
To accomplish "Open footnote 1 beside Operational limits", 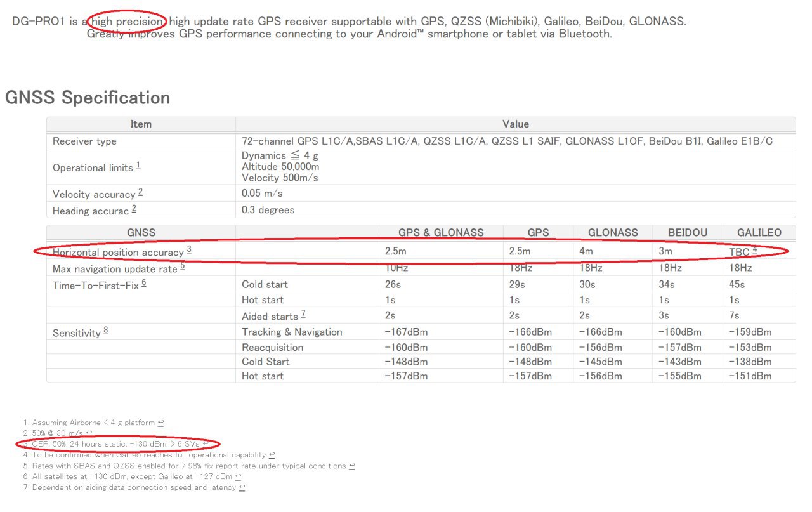I will click(x=138, y=166).
